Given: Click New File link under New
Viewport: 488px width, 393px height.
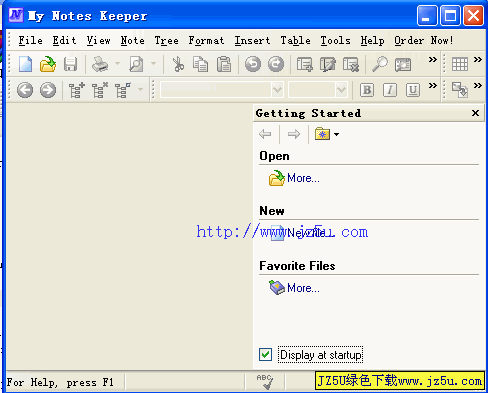Looking at the screenshot, I should tap(306, 233).
